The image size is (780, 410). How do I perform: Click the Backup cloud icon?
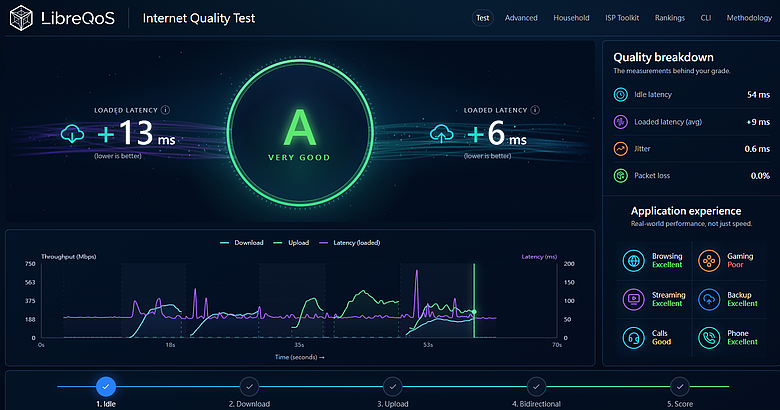[709, 299]
